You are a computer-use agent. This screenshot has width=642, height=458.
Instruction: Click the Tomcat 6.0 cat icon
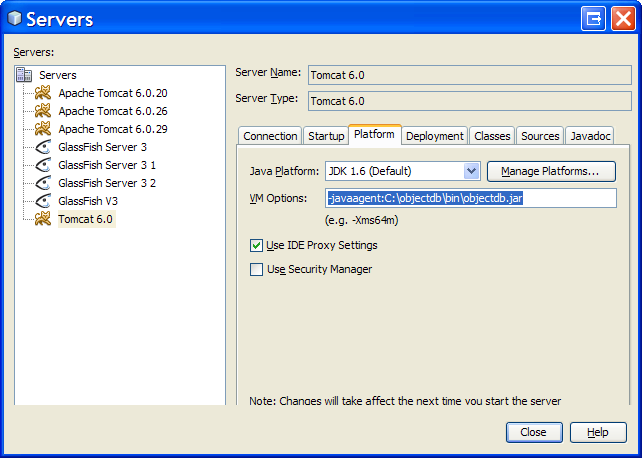tap(43, 219)
